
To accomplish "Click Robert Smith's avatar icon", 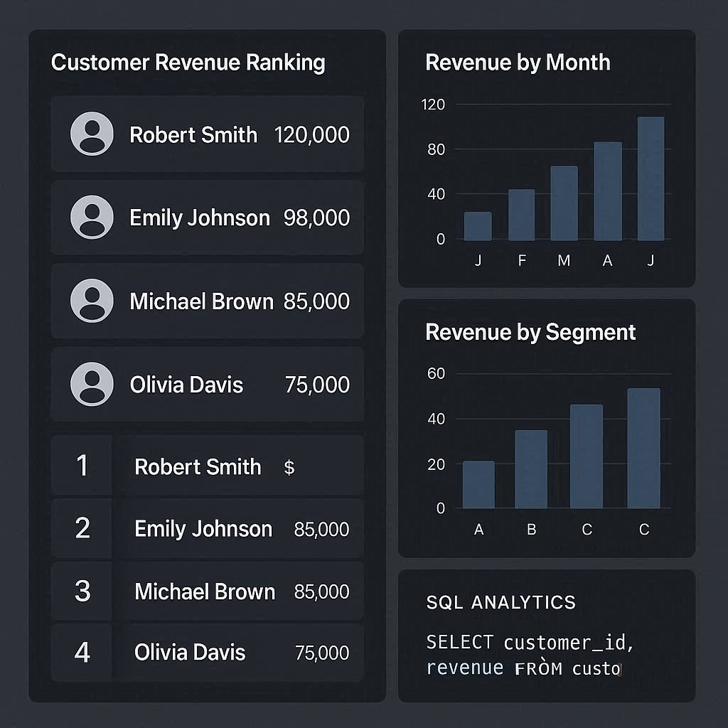I will (92, 134).
